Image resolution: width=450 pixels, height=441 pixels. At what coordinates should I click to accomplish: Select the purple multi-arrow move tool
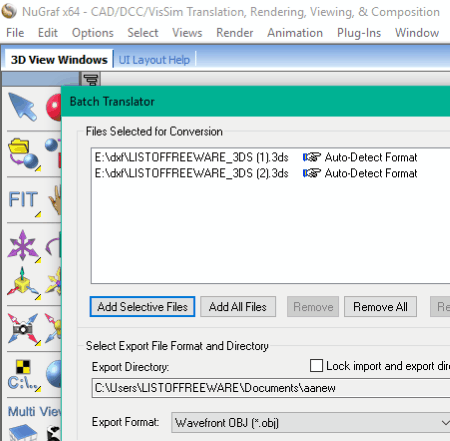pos(23,245)
